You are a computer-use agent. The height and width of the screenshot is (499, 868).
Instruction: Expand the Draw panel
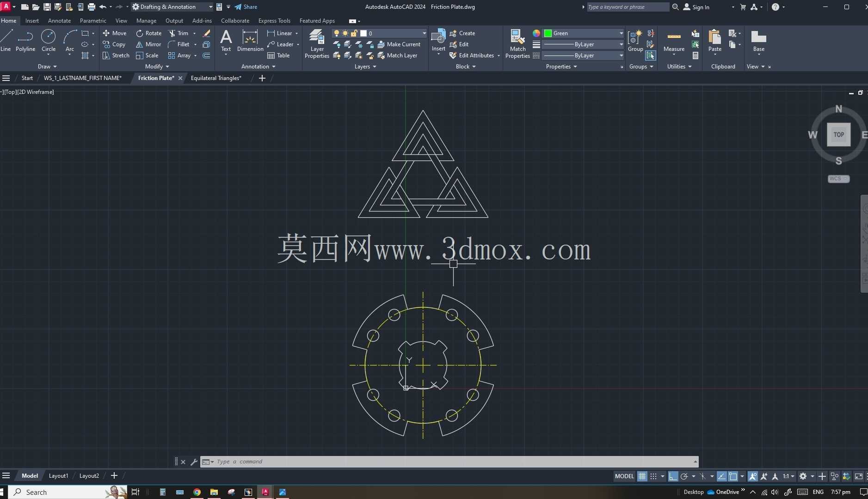click(47, 67)
